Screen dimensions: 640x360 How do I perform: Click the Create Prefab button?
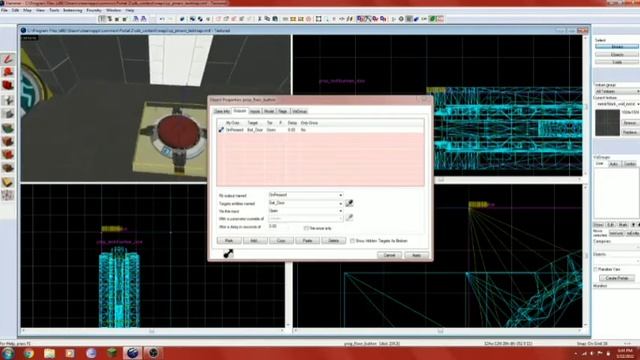coord(617,278)
